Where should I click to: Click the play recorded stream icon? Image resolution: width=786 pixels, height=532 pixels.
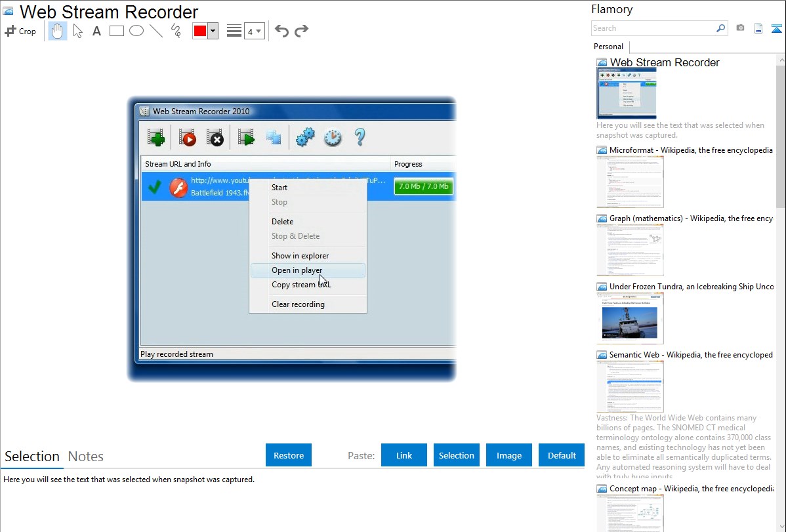pyautogui.click(x=246, y=137)
